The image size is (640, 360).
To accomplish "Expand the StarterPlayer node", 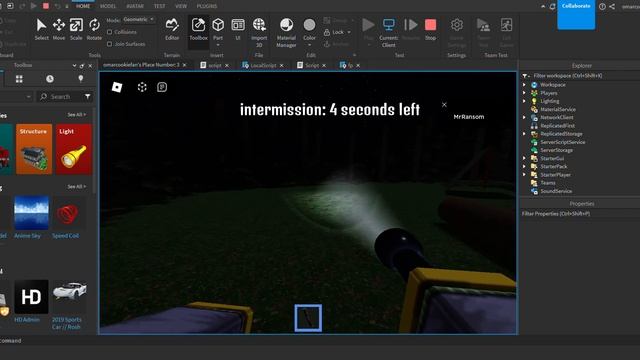I will click(x=524, y=174).
